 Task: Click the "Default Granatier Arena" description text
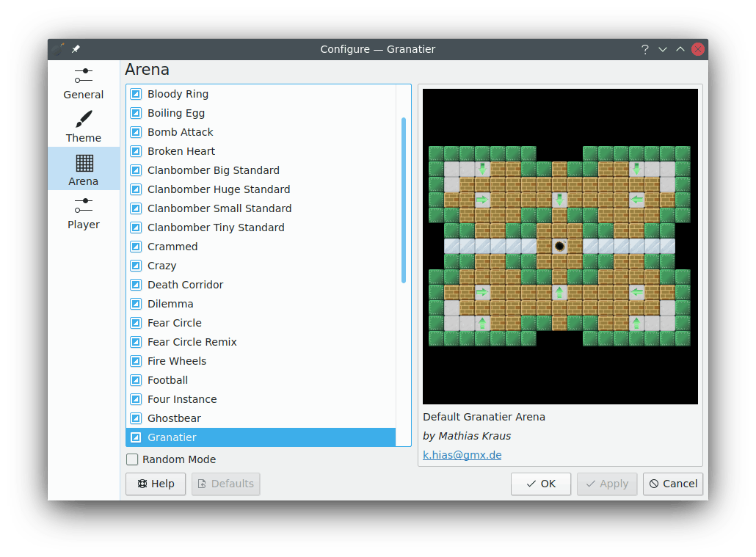pyautogui.click(x=484, y=417)
